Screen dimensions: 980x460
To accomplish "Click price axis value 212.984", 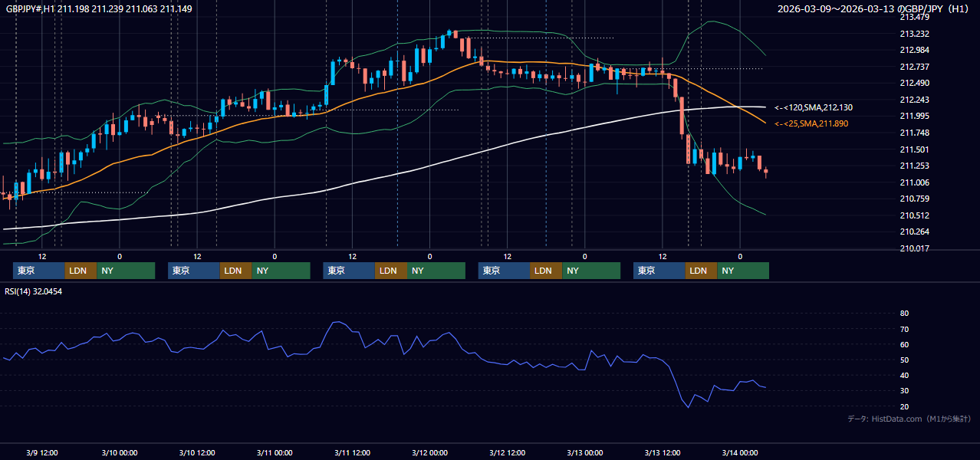I will [x=914, y=50].
